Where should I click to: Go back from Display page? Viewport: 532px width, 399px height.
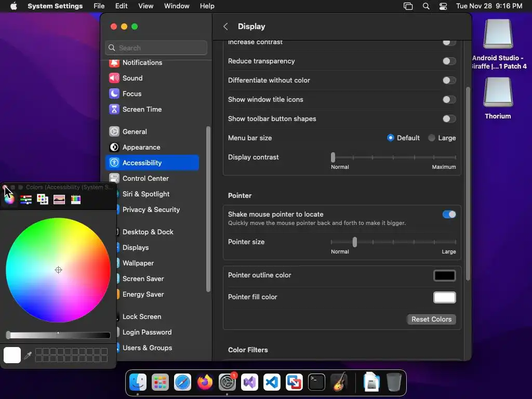225,26
